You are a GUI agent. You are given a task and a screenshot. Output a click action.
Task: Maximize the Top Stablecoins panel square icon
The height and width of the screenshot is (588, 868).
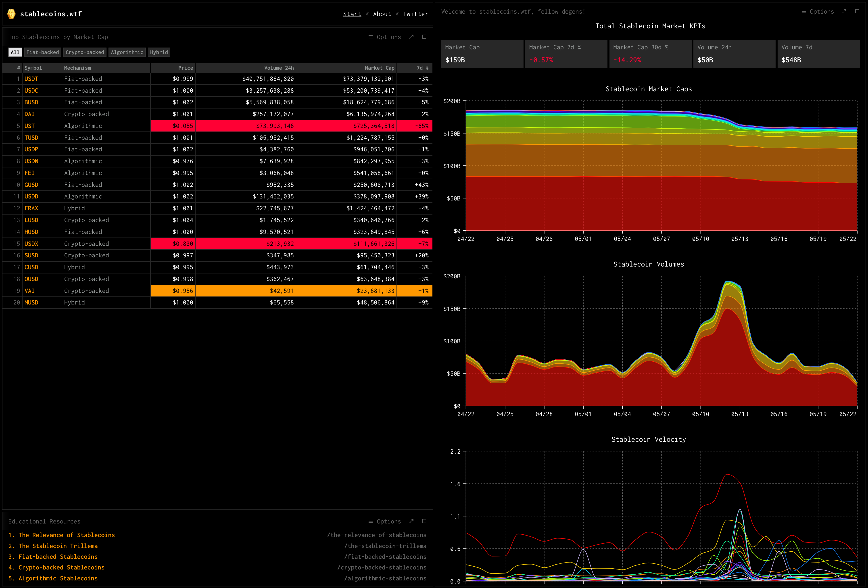(424, 37)
